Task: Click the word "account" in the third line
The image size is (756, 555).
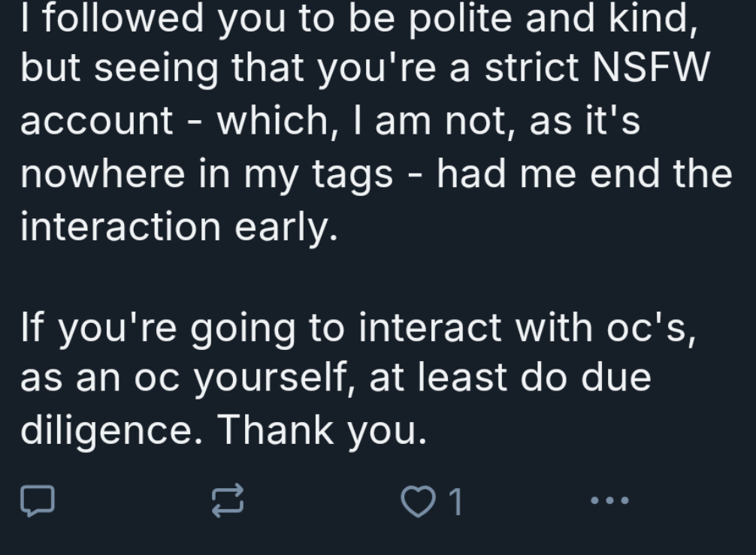Action: 97,122
